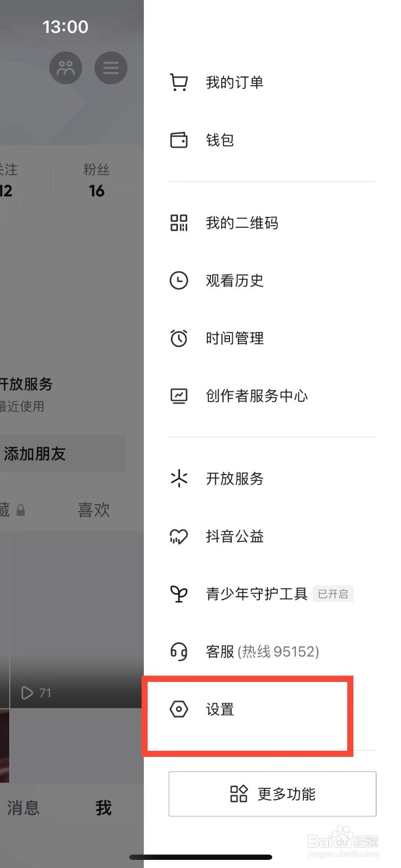Expand 更多功能 at the bottom
401x868 pixels.
point(272,794)
